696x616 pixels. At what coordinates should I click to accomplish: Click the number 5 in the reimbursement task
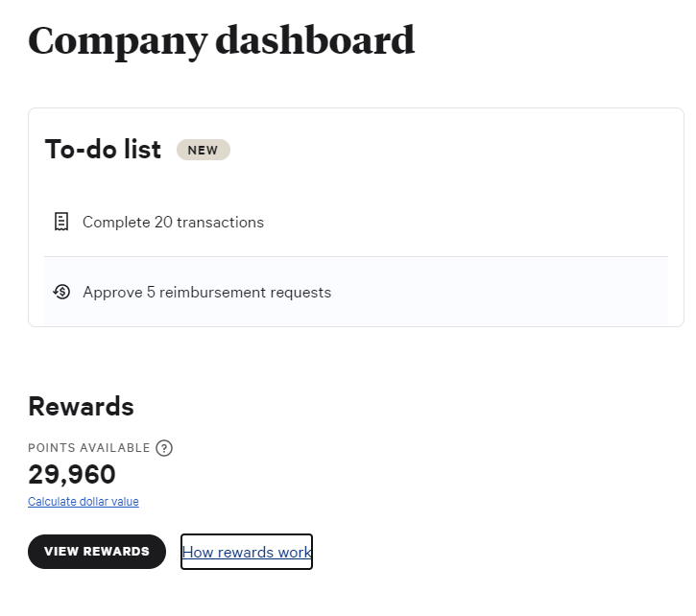151,293
